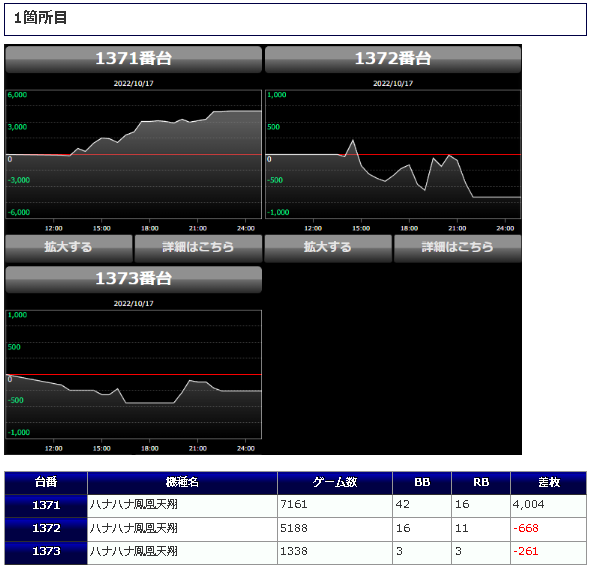
Task: Click the 1371番台 header button
Action: [133, 59]
